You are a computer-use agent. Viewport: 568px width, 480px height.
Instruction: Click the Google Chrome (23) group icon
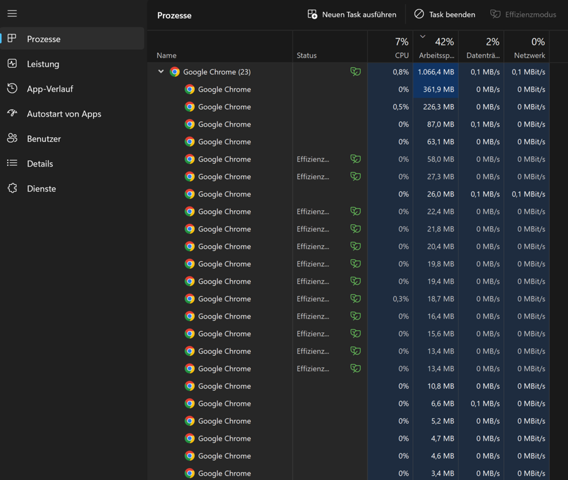[x=175, y=72]
